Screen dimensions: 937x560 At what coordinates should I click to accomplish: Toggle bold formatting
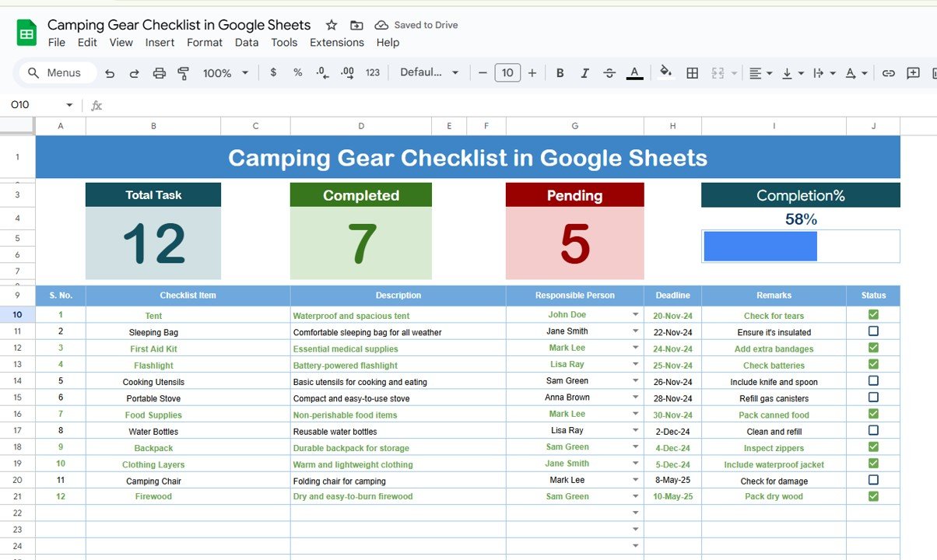(x=560, y=73)
